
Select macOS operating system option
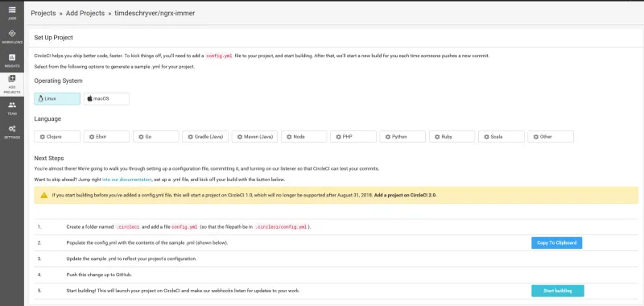click(x=106, y=98)
